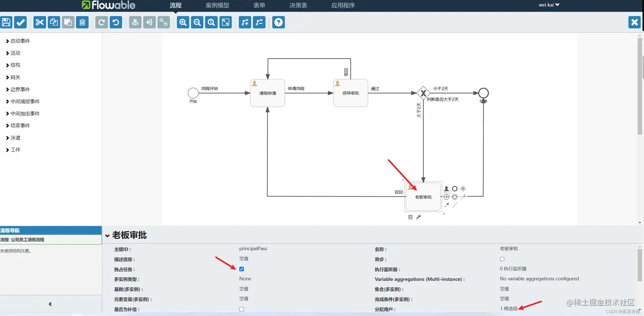Expand the 中间捕捉事件 palette group
644x316 pixels.
point(23,102)
